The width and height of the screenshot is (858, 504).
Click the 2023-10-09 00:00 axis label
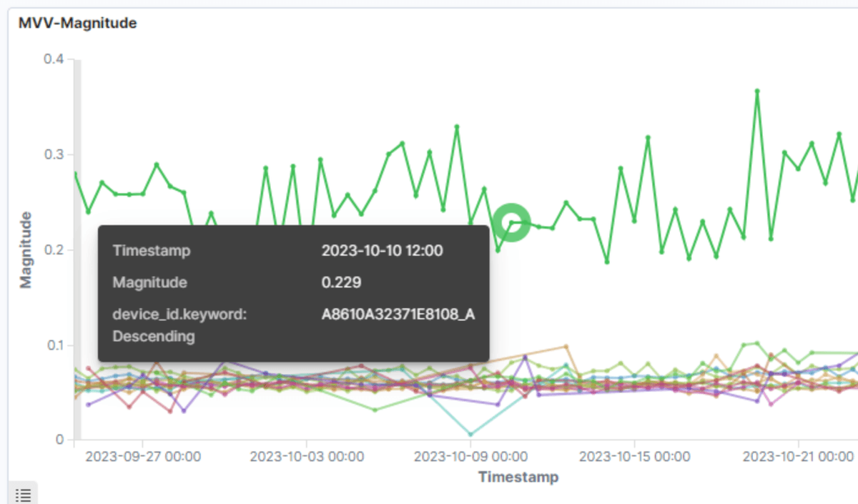(470, 457)
